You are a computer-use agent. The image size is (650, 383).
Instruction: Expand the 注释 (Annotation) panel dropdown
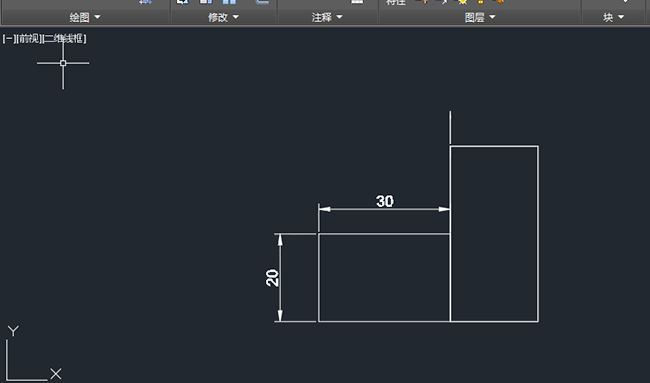pos(327,17)
